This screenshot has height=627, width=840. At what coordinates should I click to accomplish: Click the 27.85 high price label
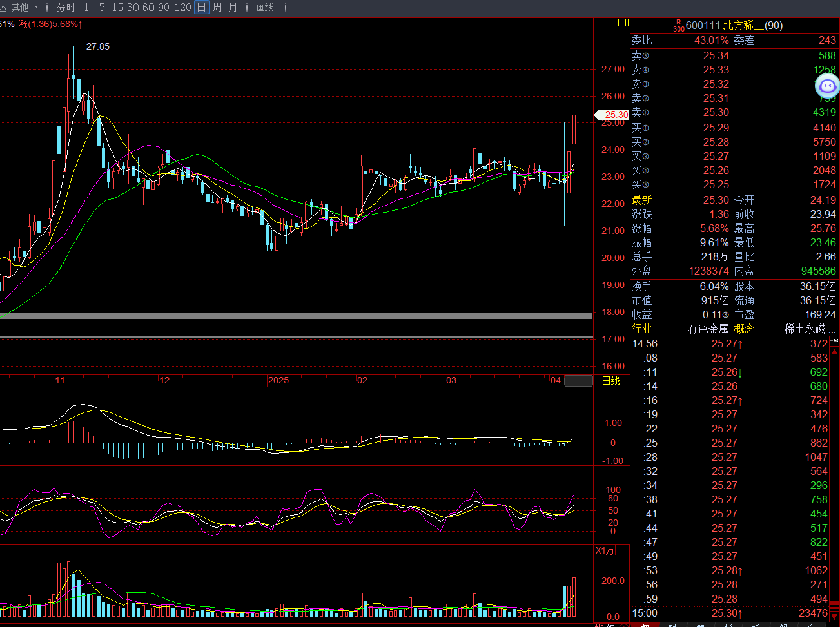click(x=97, y=46)
